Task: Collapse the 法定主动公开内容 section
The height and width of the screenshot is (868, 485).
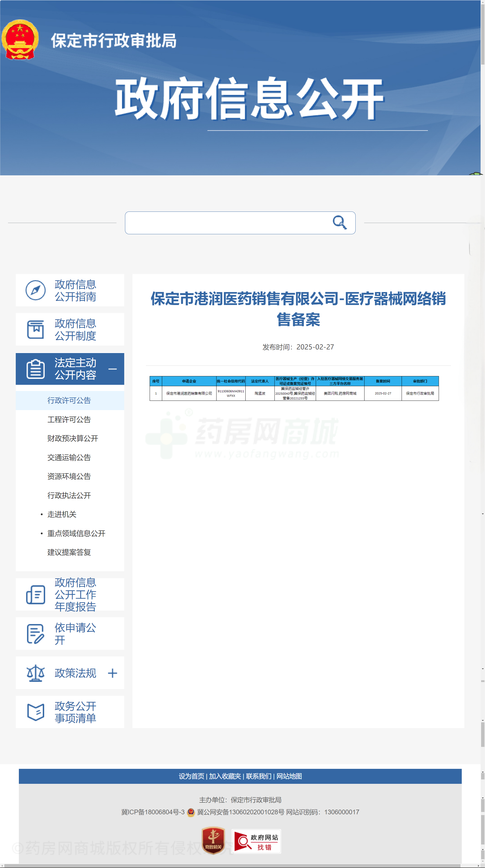Action: point(113,369)
